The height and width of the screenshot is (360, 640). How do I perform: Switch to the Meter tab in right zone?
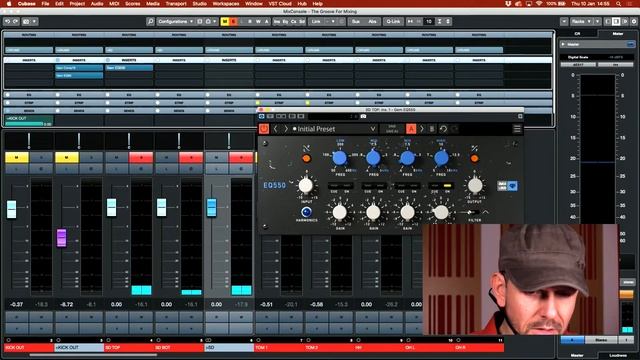pos(618,33)
